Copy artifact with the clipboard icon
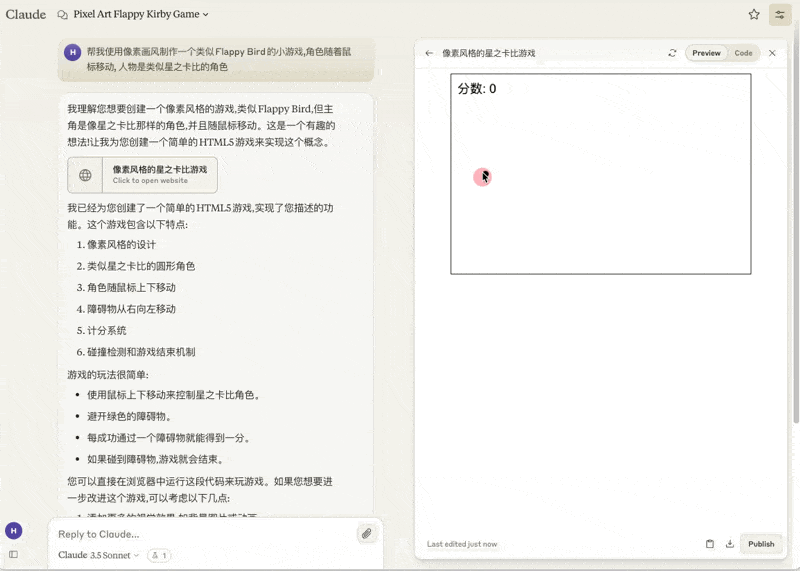Screen dimensions: 800x571 (x=710, y=544)
